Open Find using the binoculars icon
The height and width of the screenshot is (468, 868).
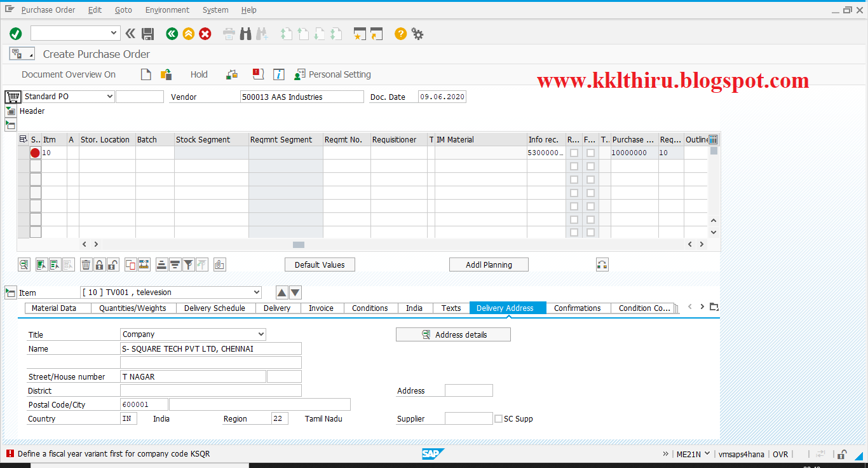(x=245, y=34)
